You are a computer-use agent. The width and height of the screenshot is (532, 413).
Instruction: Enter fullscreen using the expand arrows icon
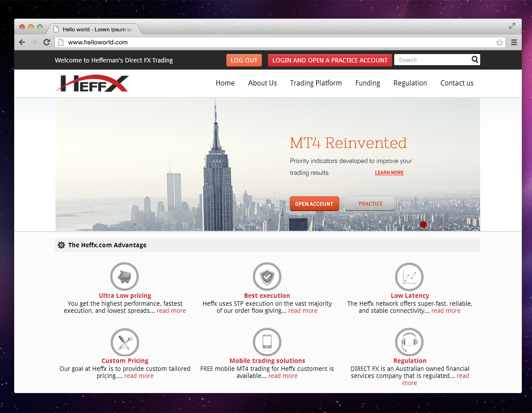pyautogui.click(x=512, y=26)
